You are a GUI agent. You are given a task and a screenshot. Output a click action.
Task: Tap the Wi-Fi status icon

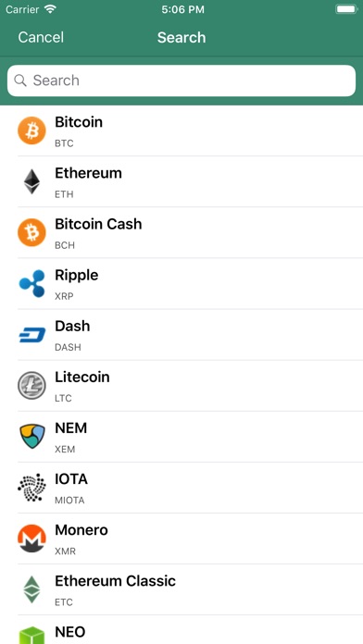pyautogui.click(x=51, y=9)
